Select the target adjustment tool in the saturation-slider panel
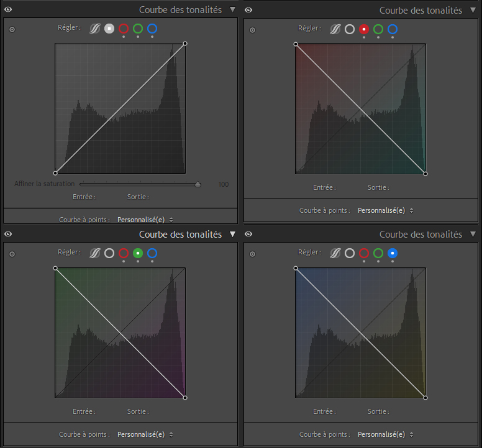Image resolution: width=482 pixels, height=448 pixels. [12, 29]
